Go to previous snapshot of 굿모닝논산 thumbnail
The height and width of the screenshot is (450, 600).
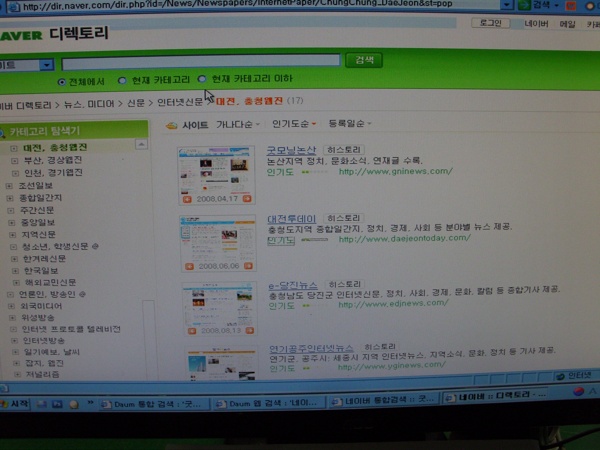tap(187, 199)
